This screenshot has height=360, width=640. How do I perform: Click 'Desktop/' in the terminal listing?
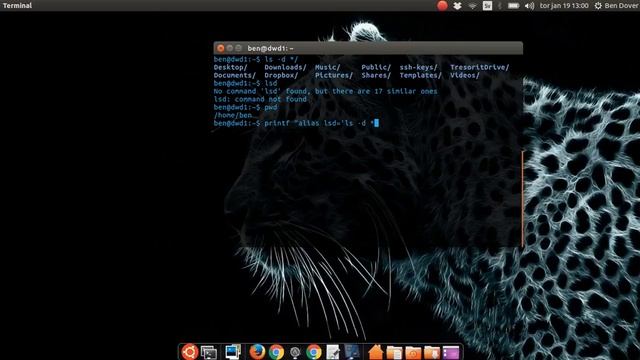(231, 67)
